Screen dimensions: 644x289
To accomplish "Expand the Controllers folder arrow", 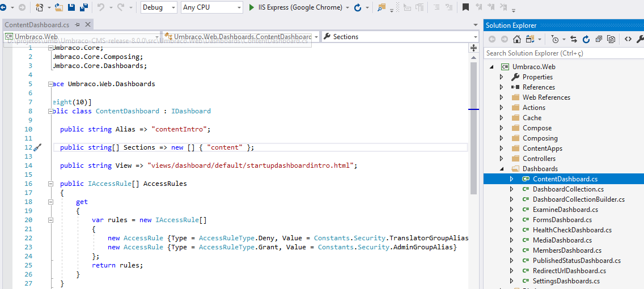I will (x=501, y=159).
